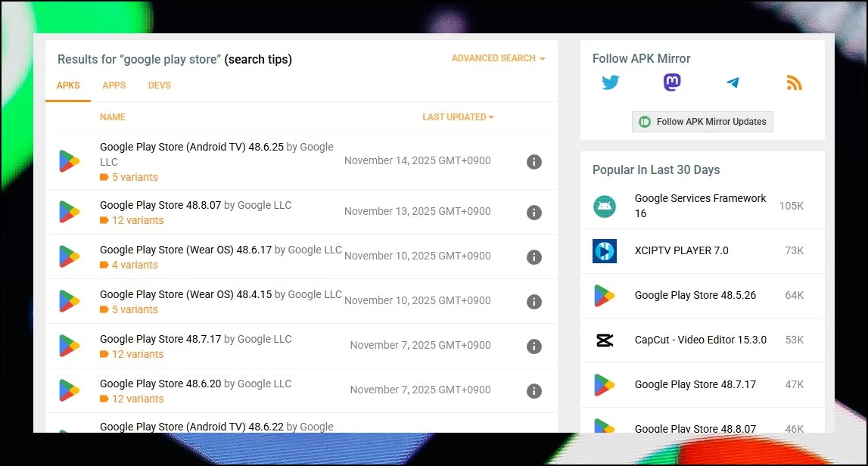
Task: Click info icon for Wear OS 48.6.17
Action: pyautogui.click(x=534, y=257)
